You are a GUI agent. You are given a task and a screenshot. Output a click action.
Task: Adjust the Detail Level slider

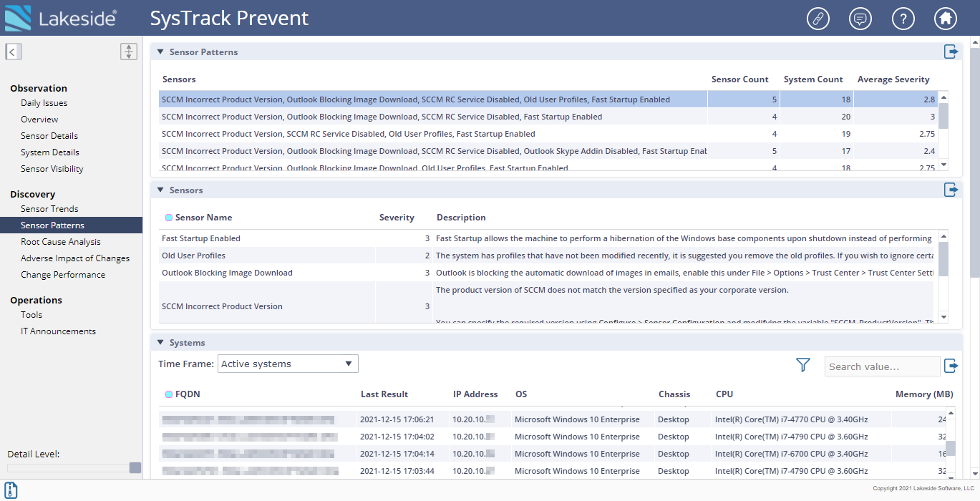tap(135, 468)
